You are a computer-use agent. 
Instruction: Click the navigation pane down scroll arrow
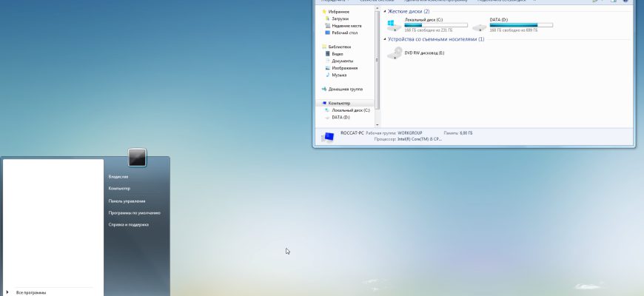(x=377, y=124)
